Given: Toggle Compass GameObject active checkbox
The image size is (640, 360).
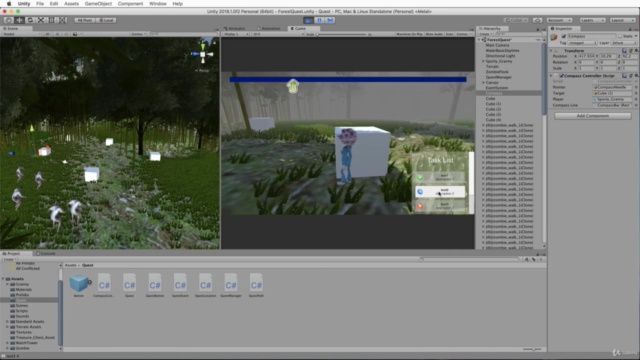Looking at the screenshot, I should point(564,36).
